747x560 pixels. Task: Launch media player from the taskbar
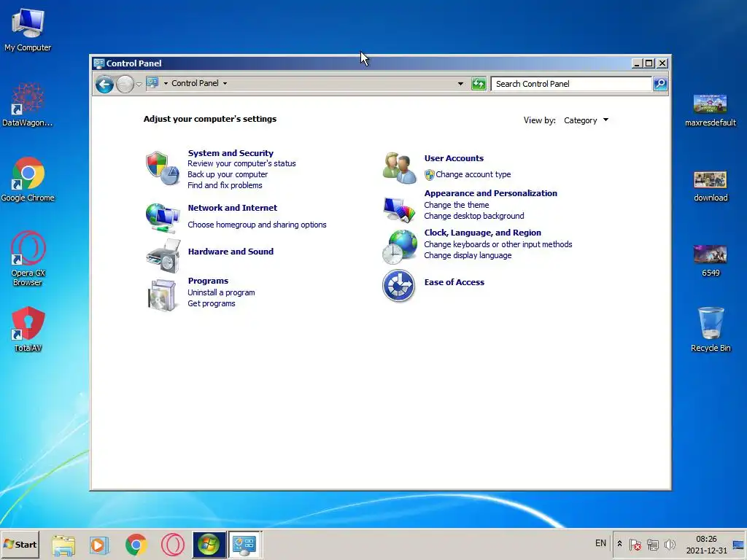click(99, 544)
